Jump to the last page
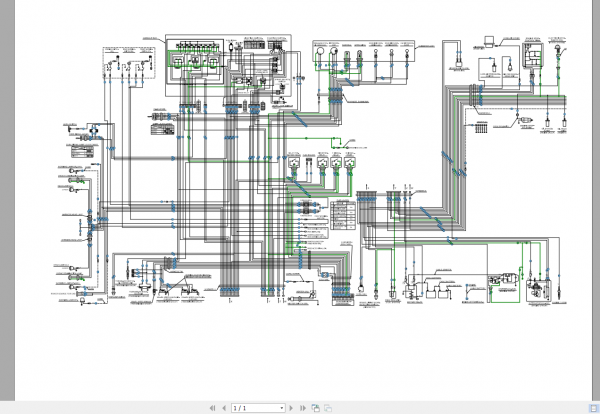The width and height of the screenshot is (600, 414). pyautogui.click(x=303, y=408)
